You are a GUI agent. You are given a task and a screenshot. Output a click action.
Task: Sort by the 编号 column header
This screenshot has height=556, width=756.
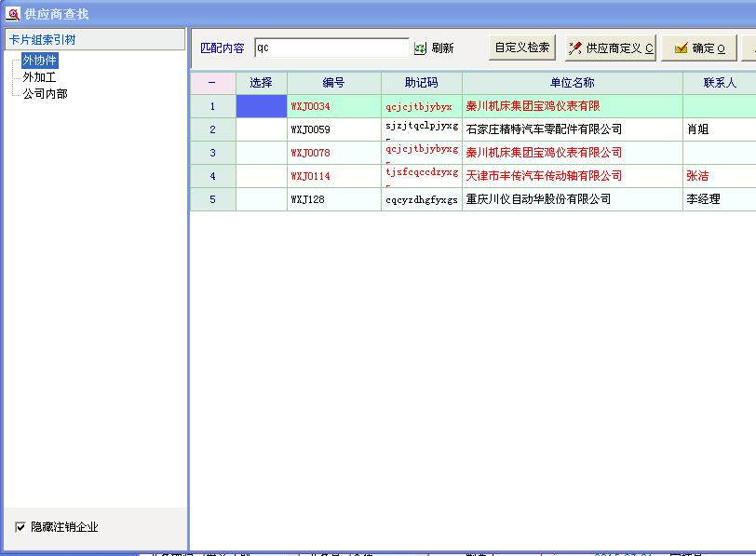(x=333, y=83)
